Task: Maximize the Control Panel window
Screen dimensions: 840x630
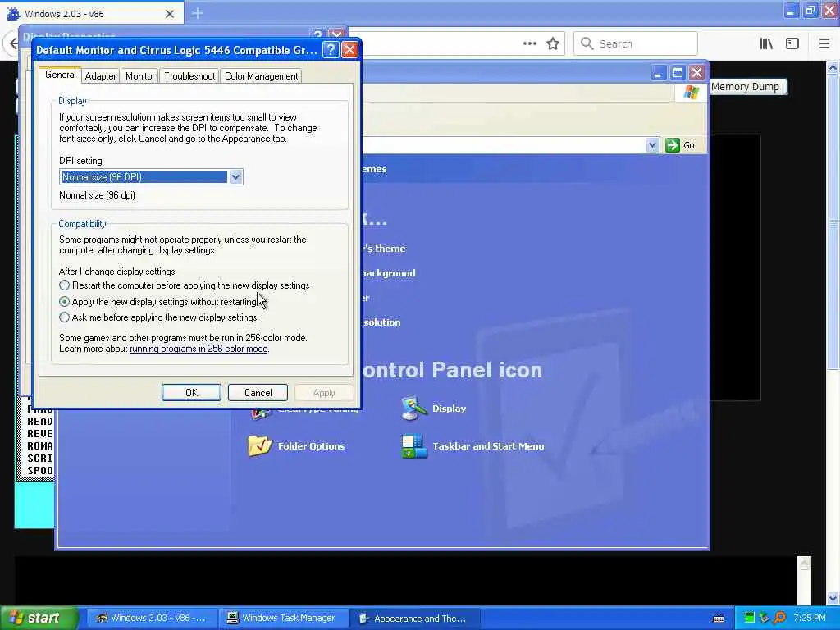Action: tap(677, 73)
